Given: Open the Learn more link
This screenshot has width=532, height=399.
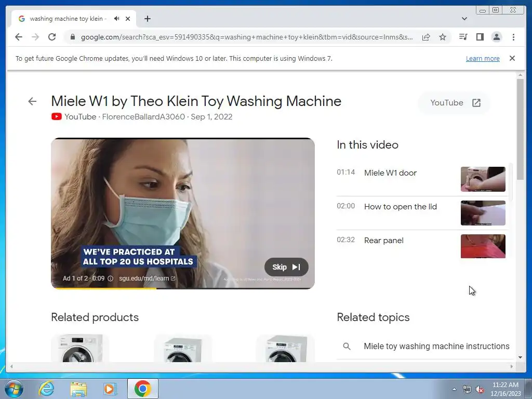Looking at the screenshot, I should [x=483, y=58].
